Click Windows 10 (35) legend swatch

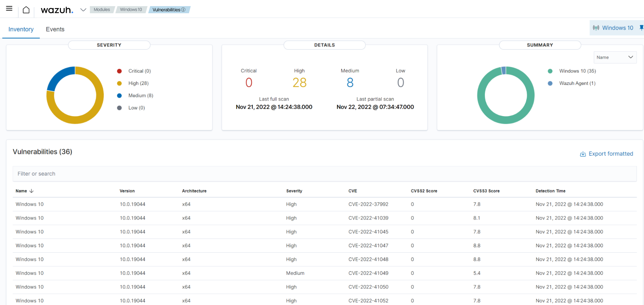click(x=550, y=71)
